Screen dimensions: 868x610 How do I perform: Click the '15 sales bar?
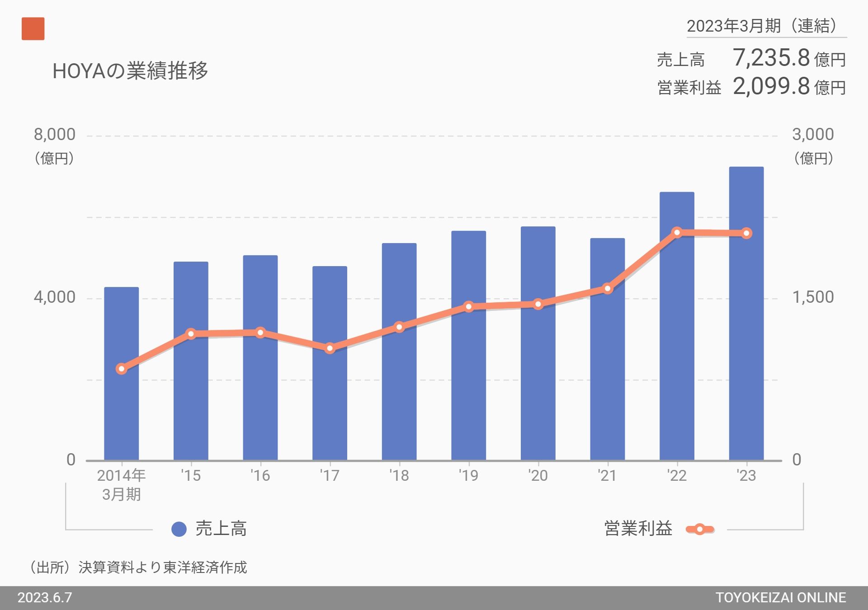click(x=191, y=361)
